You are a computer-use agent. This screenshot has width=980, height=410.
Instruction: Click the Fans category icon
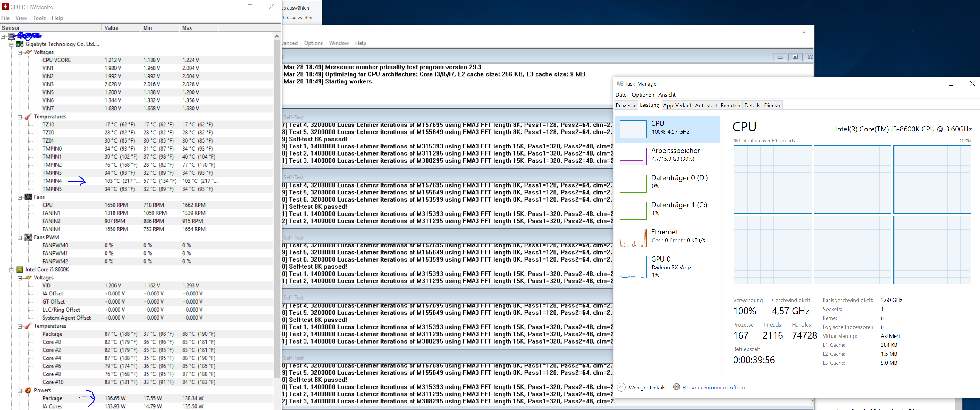point(28,197)
